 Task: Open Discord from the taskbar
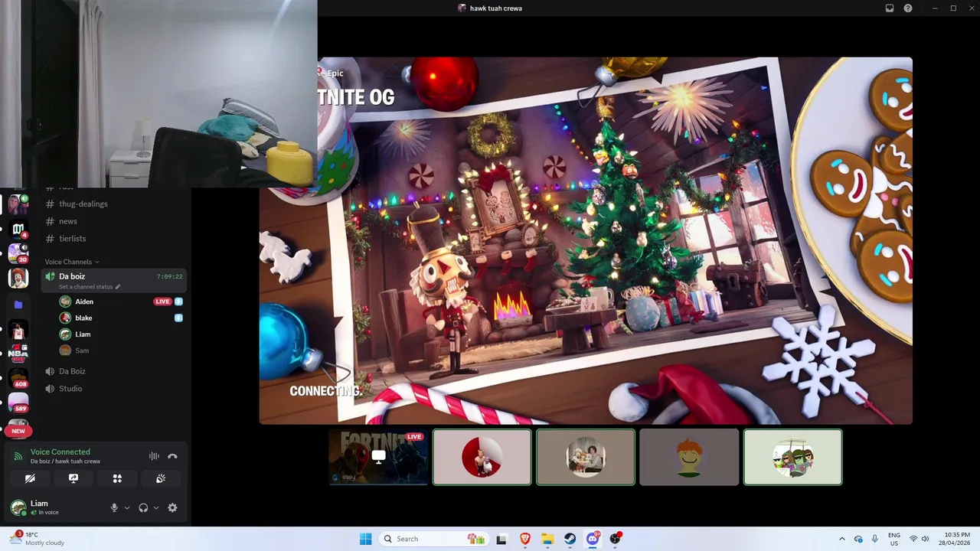(x=593, y=539)
